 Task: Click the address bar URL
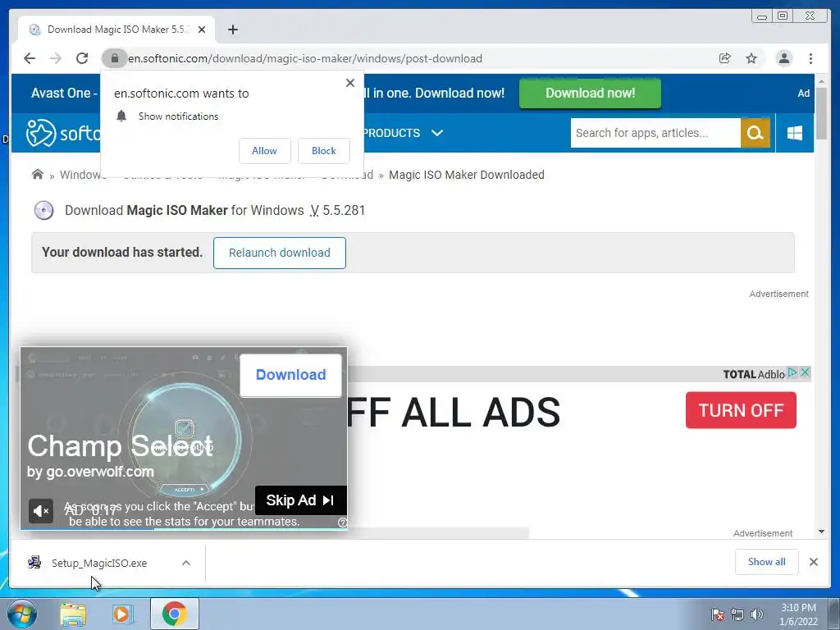pyautogui.click(x=305, y=58)
